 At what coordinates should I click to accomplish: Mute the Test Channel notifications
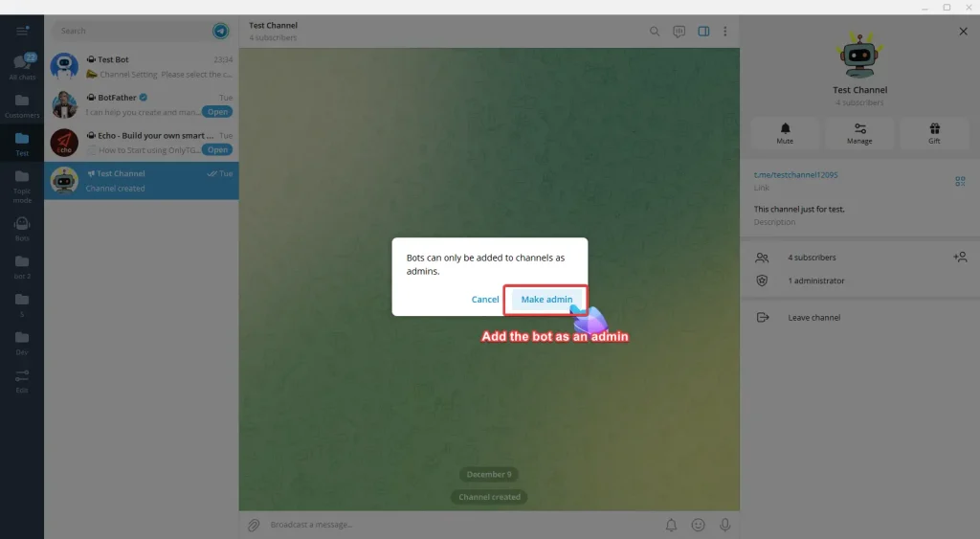[x=785, y=133]
